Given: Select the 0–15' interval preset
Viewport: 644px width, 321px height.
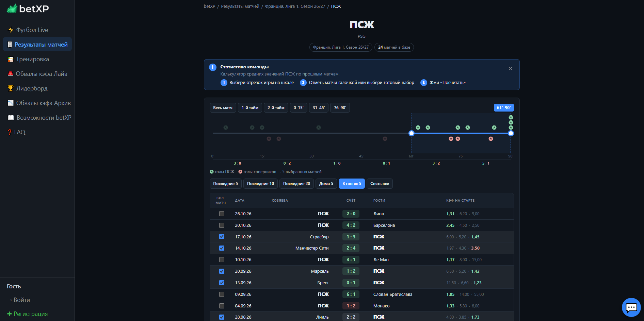Looking at the screenshot, I should 299,108.
